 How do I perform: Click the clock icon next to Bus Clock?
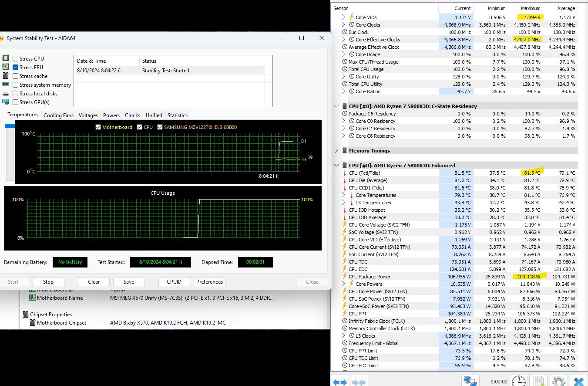[x=344, y=32]
